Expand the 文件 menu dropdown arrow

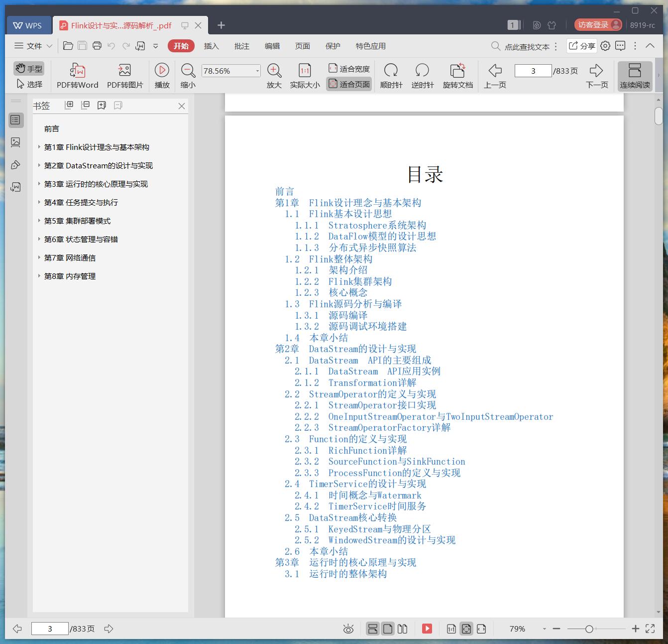click(49, 46)
